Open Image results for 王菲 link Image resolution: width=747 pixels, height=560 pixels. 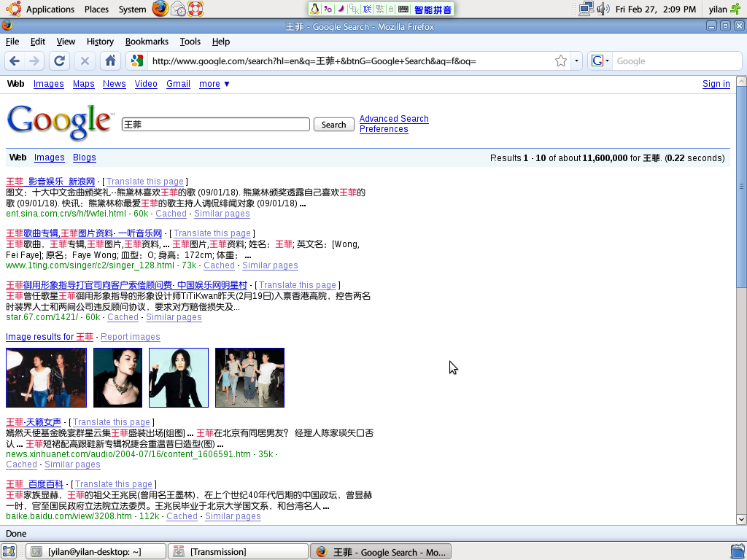(50, 337)
